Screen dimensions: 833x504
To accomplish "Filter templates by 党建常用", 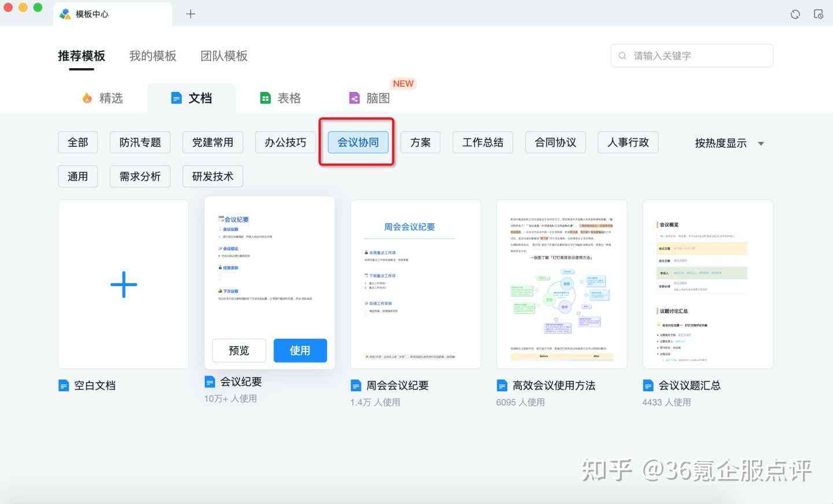I will pyautogui.click(x=213, y=142).
